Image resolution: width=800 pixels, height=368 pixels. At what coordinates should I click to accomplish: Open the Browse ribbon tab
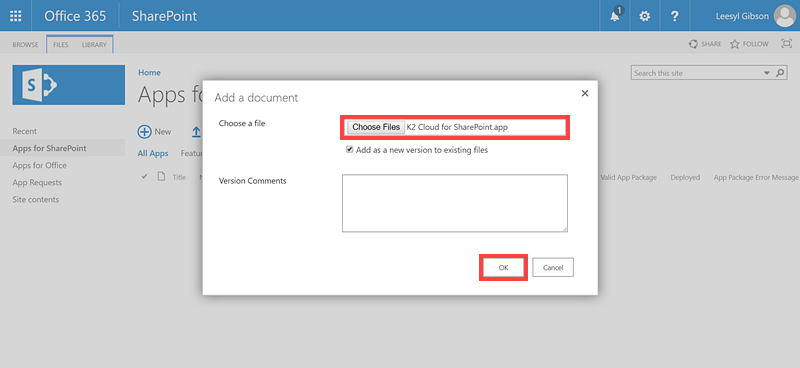click(26, 44)
